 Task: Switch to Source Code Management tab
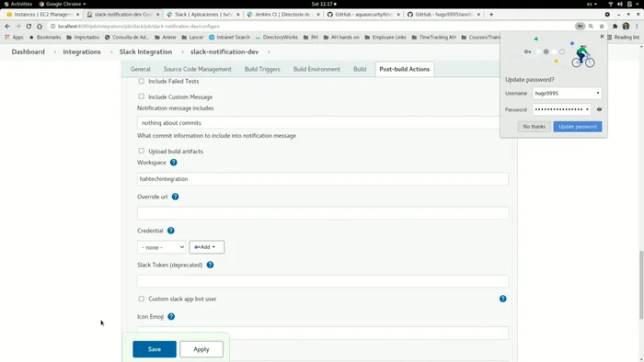(198, 69)
